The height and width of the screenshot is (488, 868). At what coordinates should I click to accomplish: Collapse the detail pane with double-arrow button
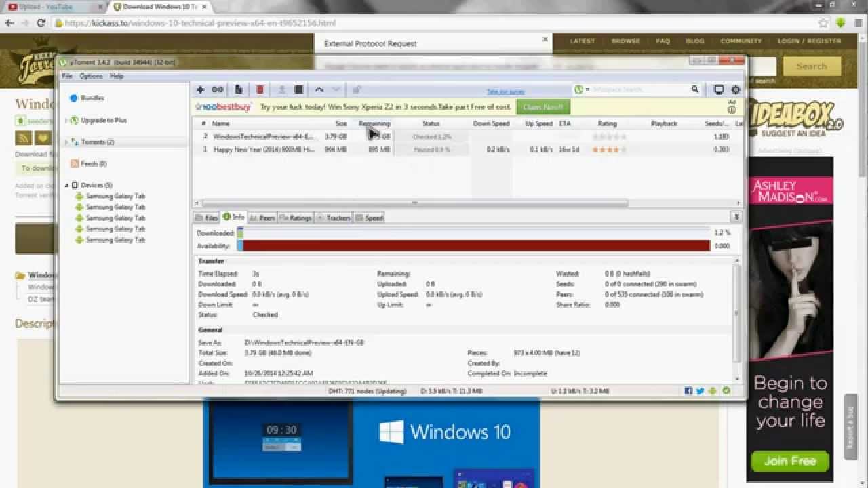pyautogui.click(x=736, y=217)
